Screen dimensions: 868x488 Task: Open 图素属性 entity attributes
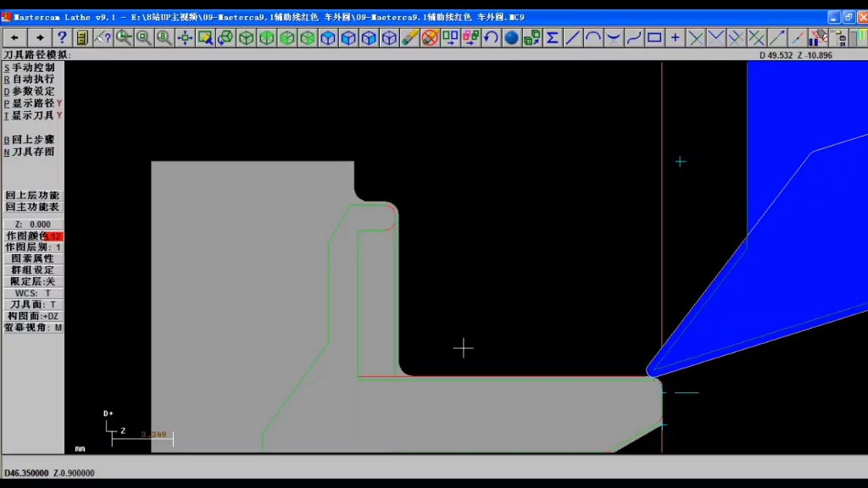(x=33, y=258)
